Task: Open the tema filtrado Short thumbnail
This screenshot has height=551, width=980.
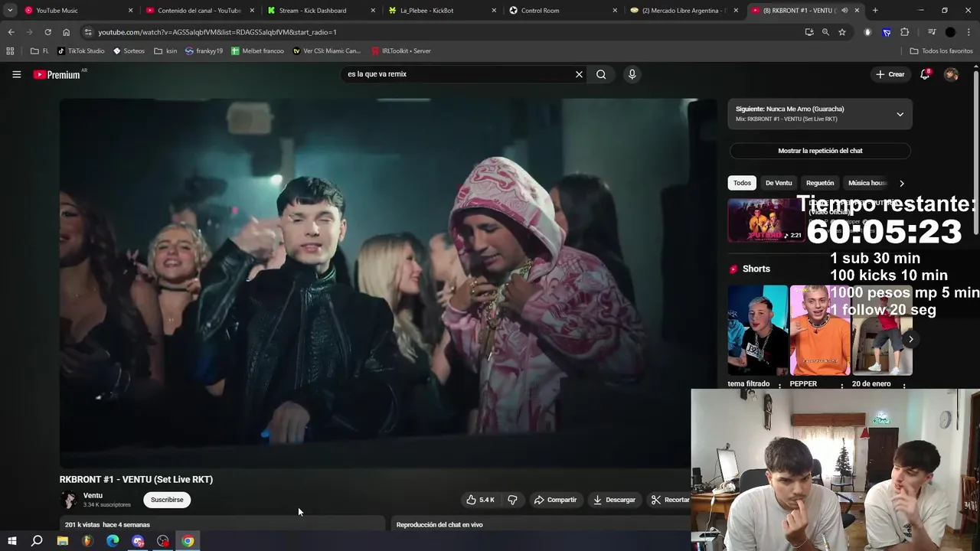Action: (x=758, y=330)
